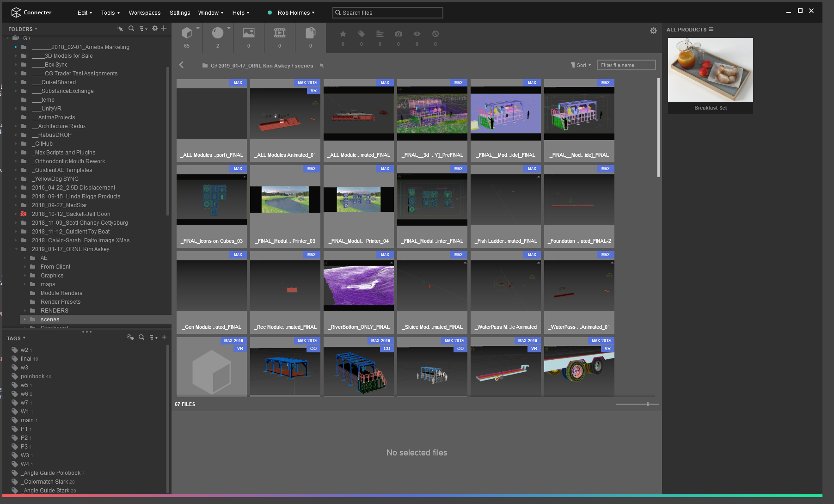The width and height of the screenshot is (834, 504).
Task: Open the 3D models filter dropdown arrow
Action: pyautogui.click(x=198, y=28)
